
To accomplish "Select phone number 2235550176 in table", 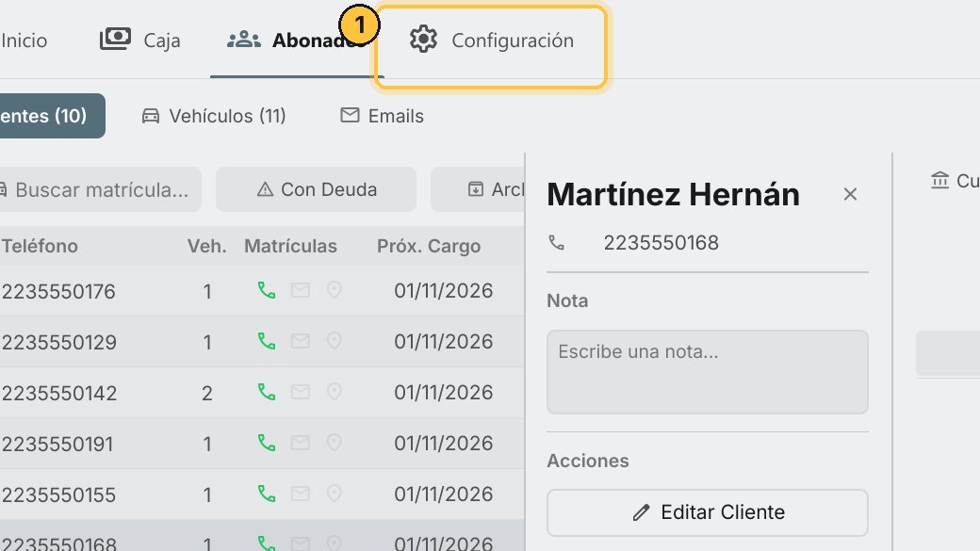I will (58, 292).
